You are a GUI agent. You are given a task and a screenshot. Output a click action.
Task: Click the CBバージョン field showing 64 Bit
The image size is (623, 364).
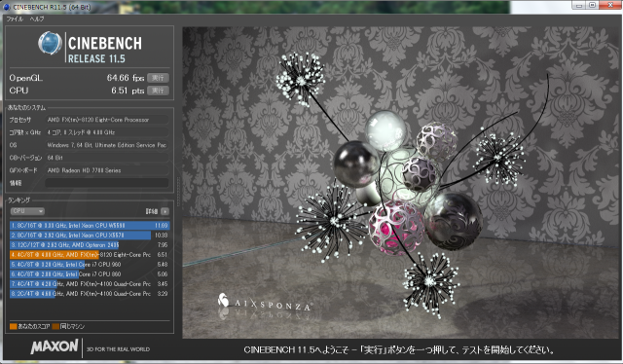point(107,158)
